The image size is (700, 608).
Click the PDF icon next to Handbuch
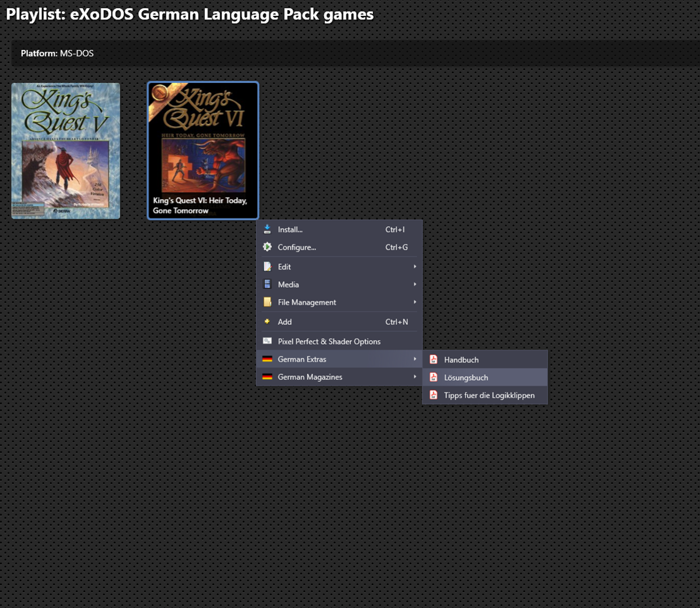click(433, 359)
